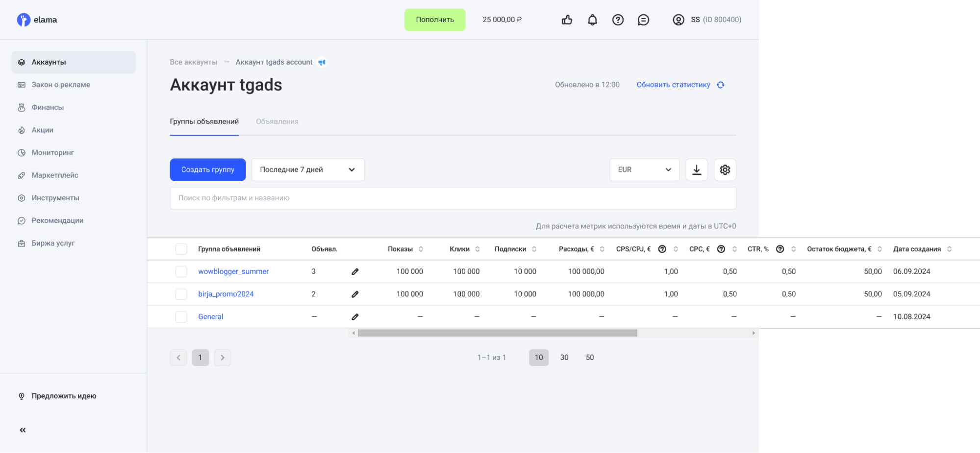980x453 pixels.
Task: Collapse the sidebar with double-chevron
Action: (x=23, y=430)
